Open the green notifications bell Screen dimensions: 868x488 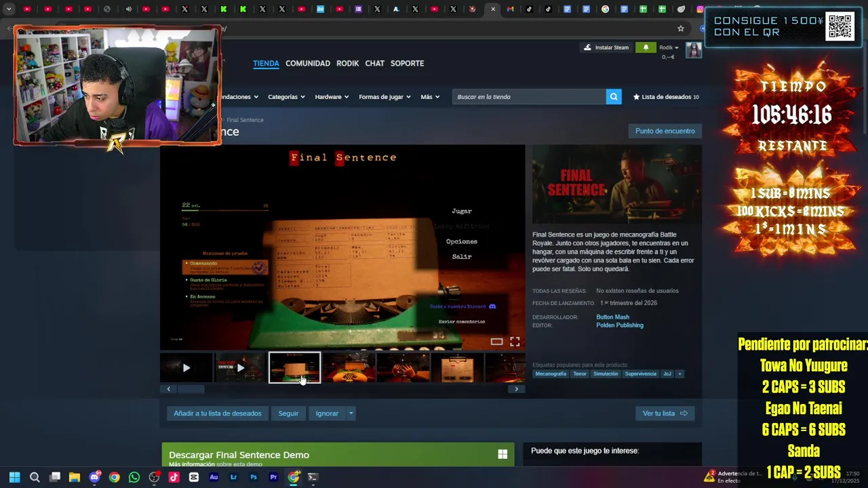click(646, 47)
